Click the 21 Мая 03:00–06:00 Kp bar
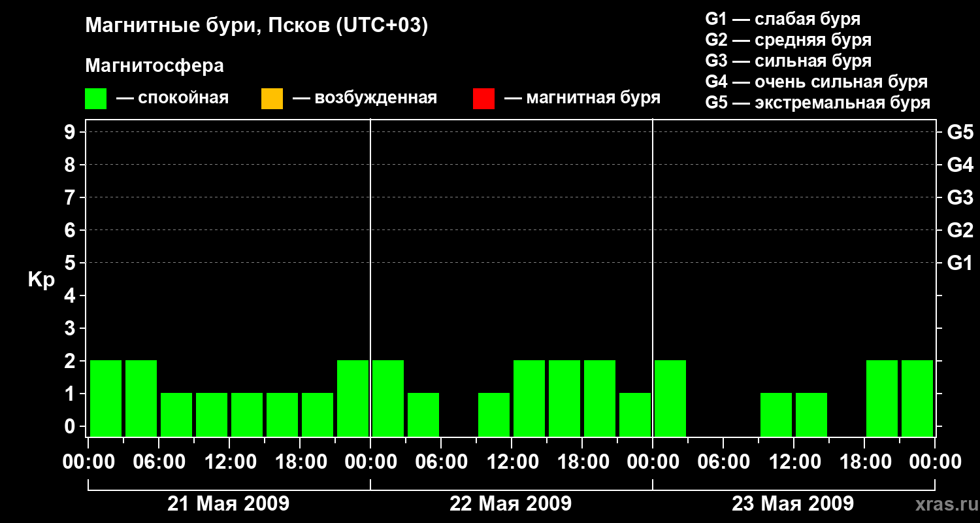 click(x=141, y=398)
